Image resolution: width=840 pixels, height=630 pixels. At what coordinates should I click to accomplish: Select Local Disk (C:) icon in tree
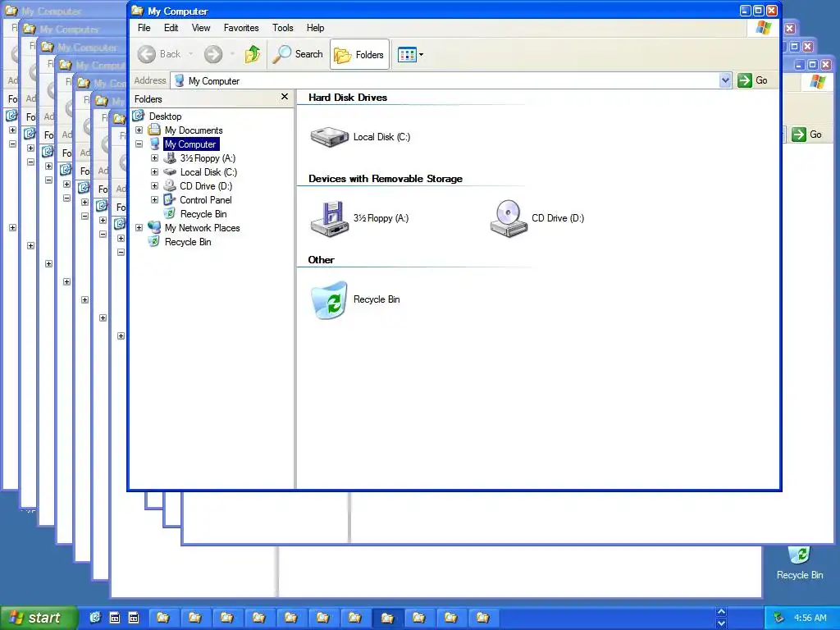coord(170,171)
